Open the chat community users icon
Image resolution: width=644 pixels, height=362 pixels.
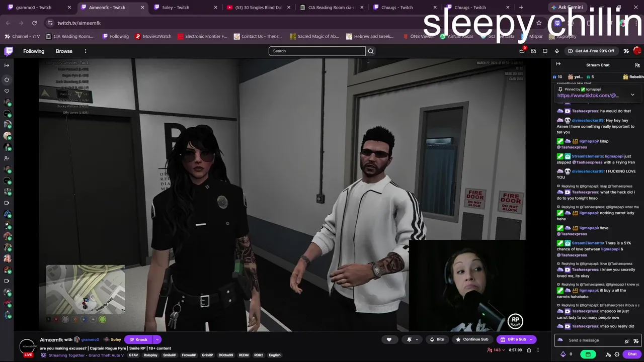(x=637, y=65)
